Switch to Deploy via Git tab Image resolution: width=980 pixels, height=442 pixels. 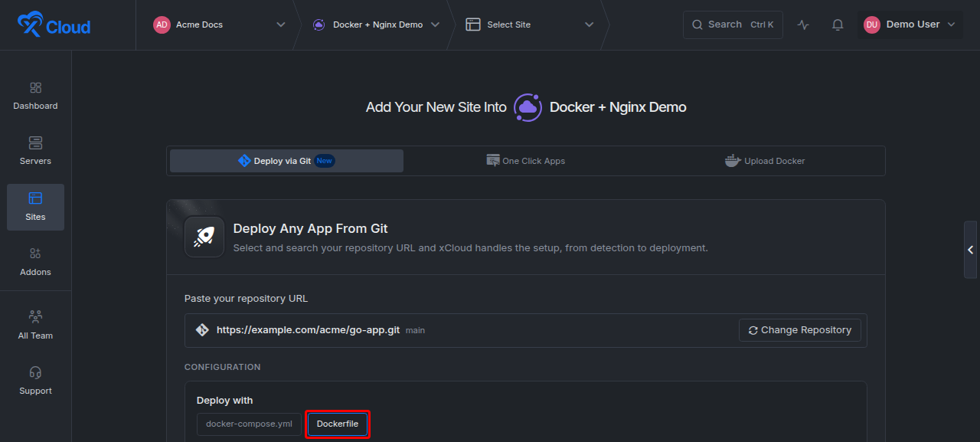pos(286,161)
